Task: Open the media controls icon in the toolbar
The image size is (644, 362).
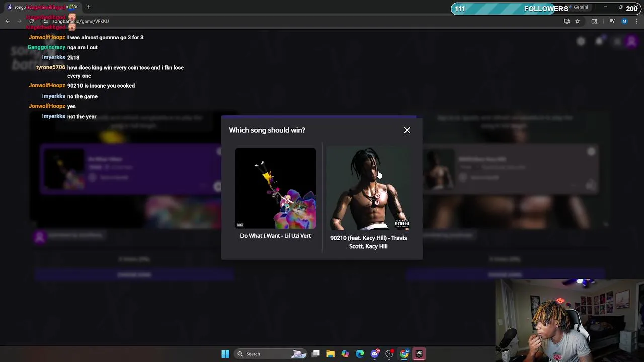Action: point(612,21)
